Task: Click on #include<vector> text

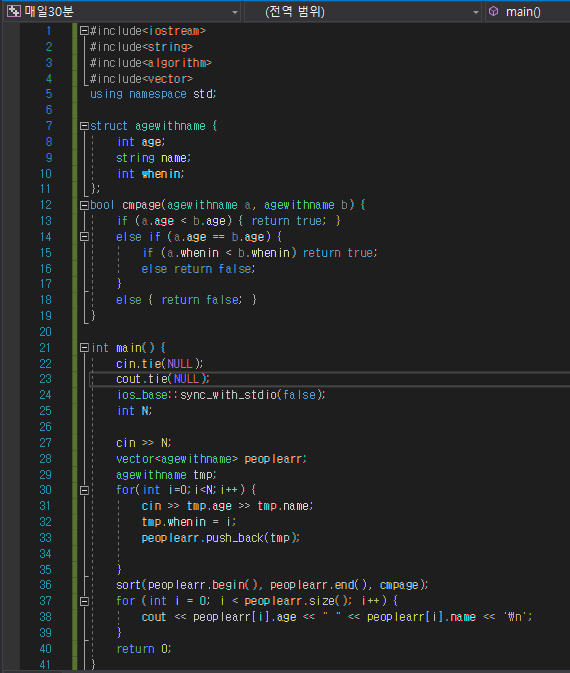Action: 142,79
